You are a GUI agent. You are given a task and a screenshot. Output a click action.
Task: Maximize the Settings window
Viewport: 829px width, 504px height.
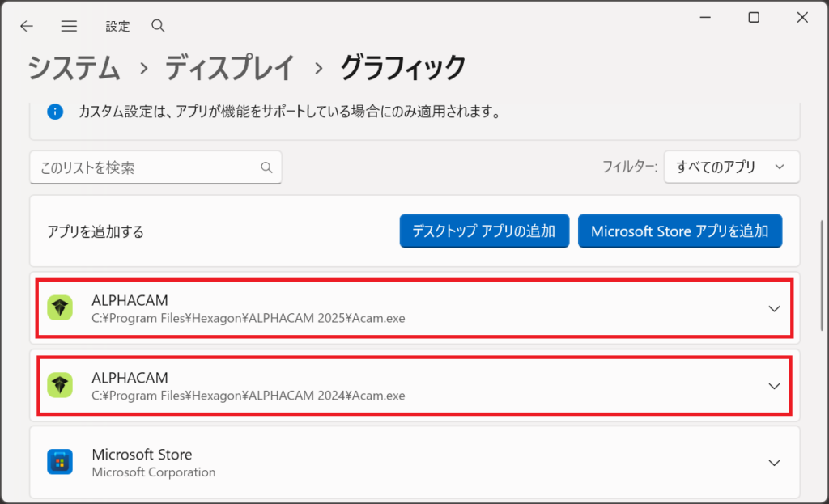point(754,18)
